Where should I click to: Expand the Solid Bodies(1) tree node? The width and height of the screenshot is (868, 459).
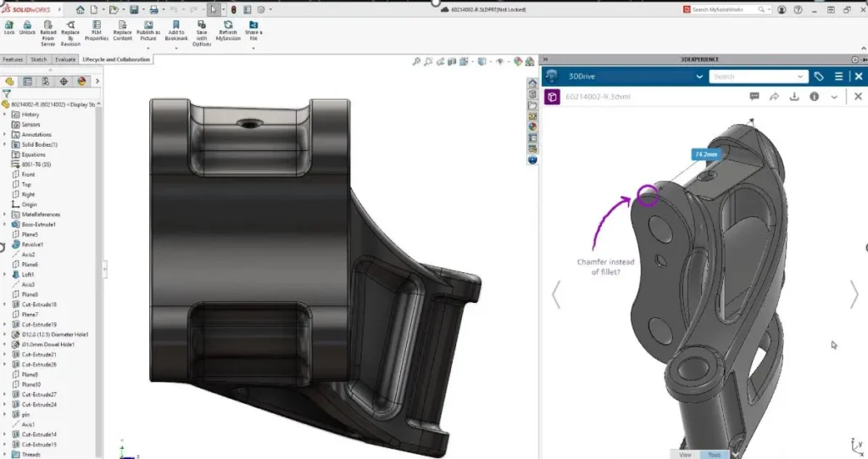point(4,144)
